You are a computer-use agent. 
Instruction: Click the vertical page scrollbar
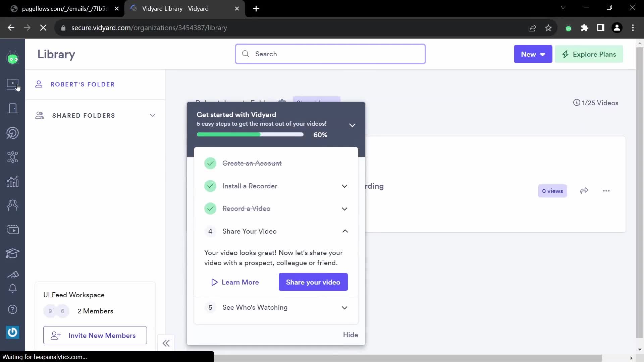point(640,193)
